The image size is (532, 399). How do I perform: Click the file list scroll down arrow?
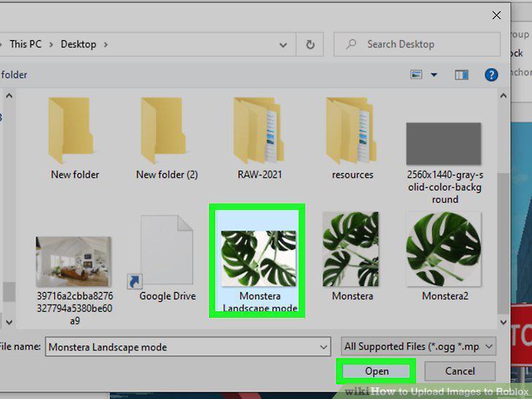pyautogui.click(x=503, y=322)
